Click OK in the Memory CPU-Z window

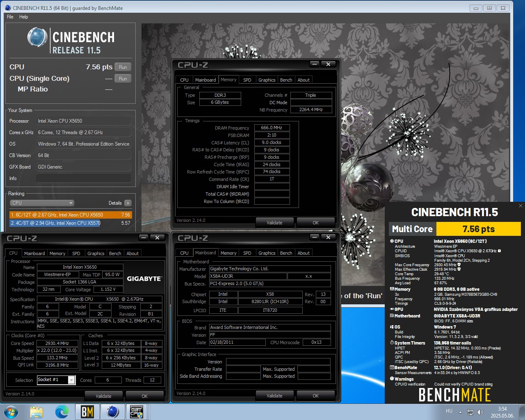(x=315, y=223)
